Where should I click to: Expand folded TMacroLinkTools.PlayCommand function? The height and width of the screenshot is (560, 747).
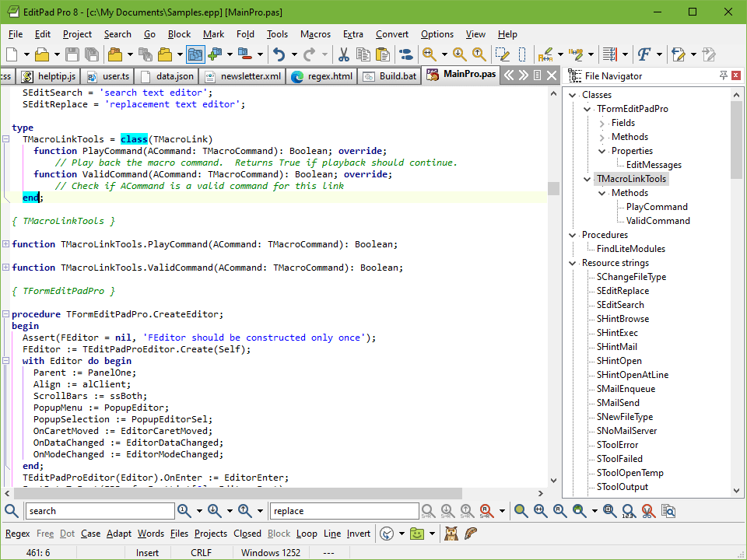click(x=5, y=243)
